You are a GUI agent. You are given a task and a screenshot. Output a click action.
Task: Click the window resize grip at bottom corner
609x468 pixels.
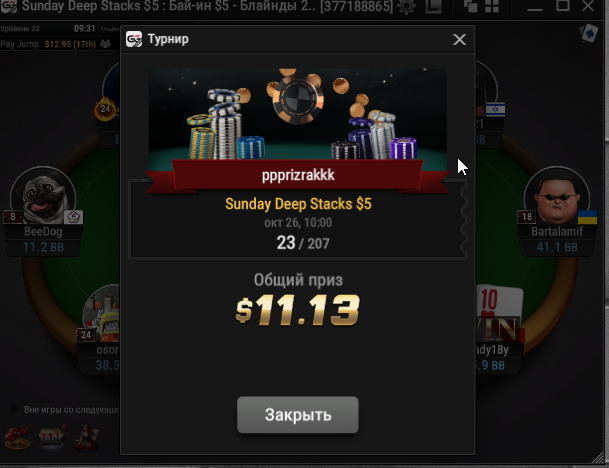coord(599,458)
